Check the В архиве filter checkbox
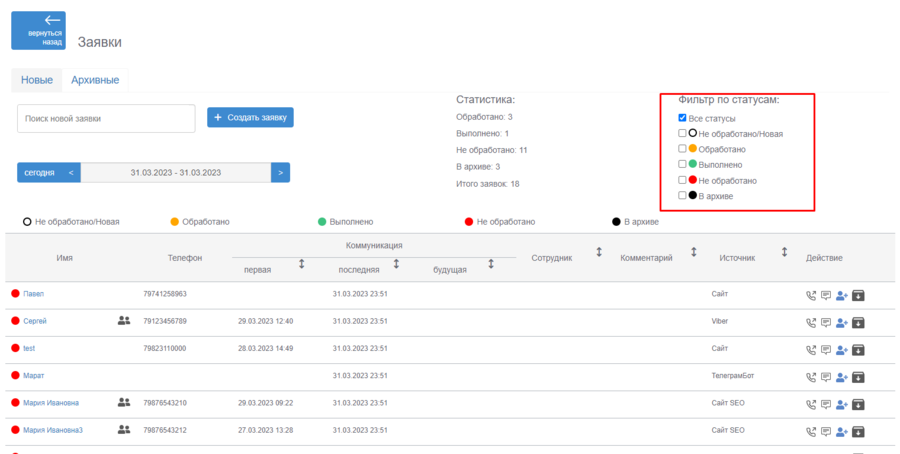The image size is (900, 454). (682, 195)
